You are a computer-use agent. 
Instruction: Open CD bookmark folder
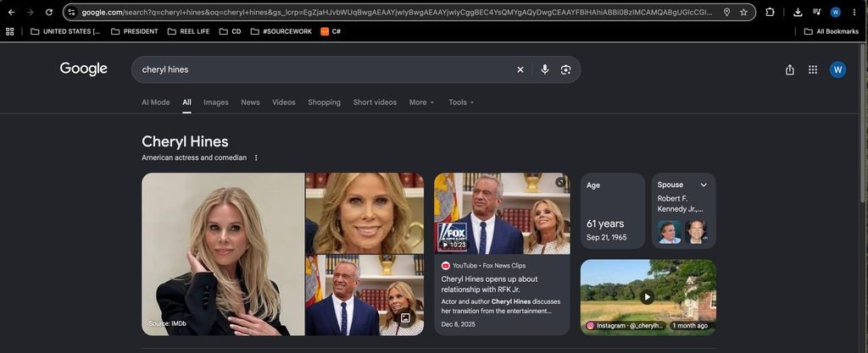coord(230,31)
